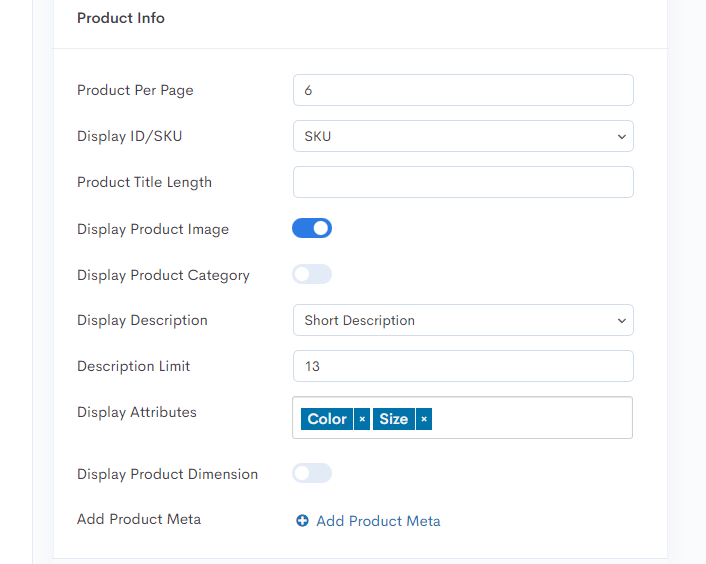
Task: Click the Size attribute tag
Action: point(394,419)
